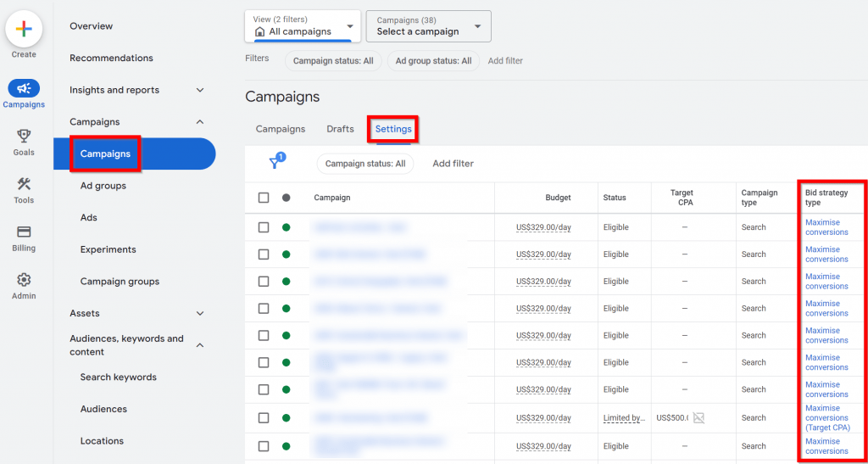The width and height of the screenshot is (868, 464).
Task: Check the fourth campaign row checkbox
Action: point(264,309)
